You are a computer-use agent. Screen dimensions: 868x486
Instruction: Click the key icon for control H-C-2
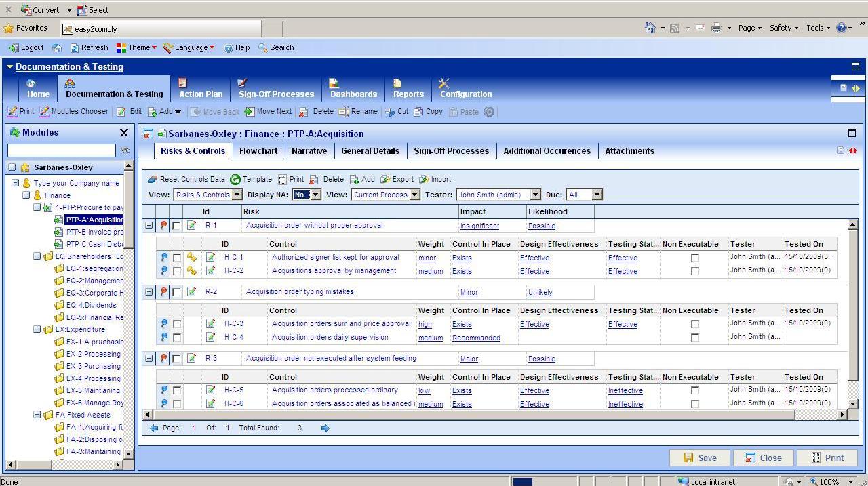(x=192, y=271)
